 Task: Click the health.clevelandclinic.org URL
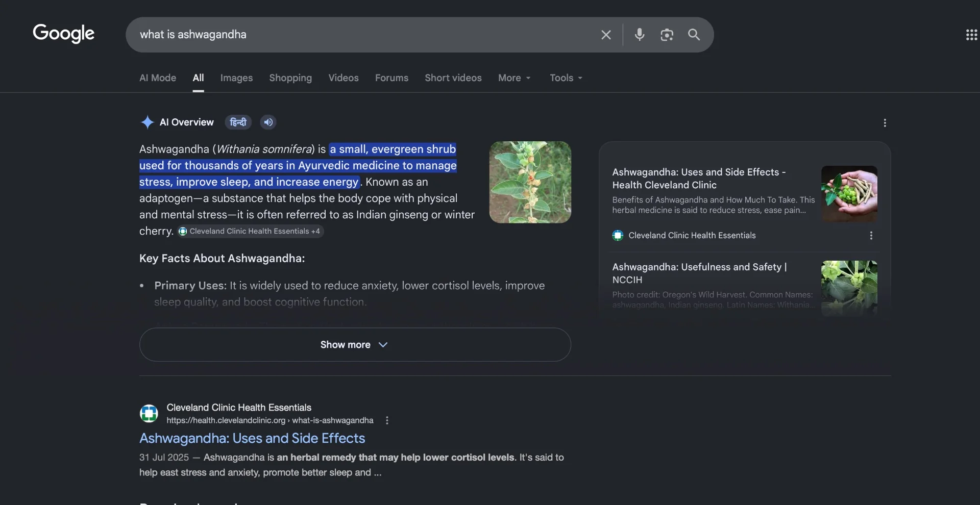pos(270,420)
